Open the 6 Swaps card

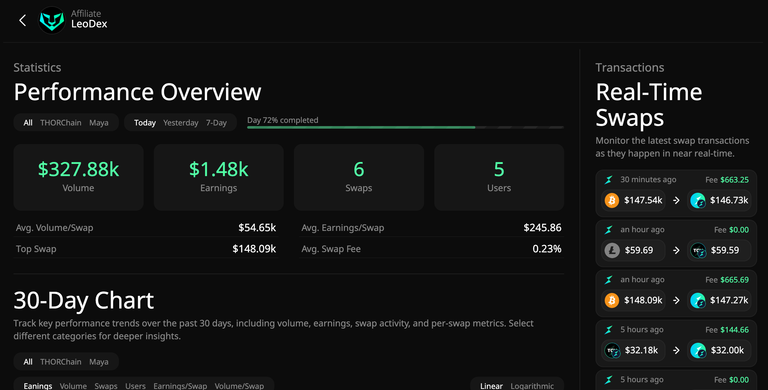click(359, 177)
